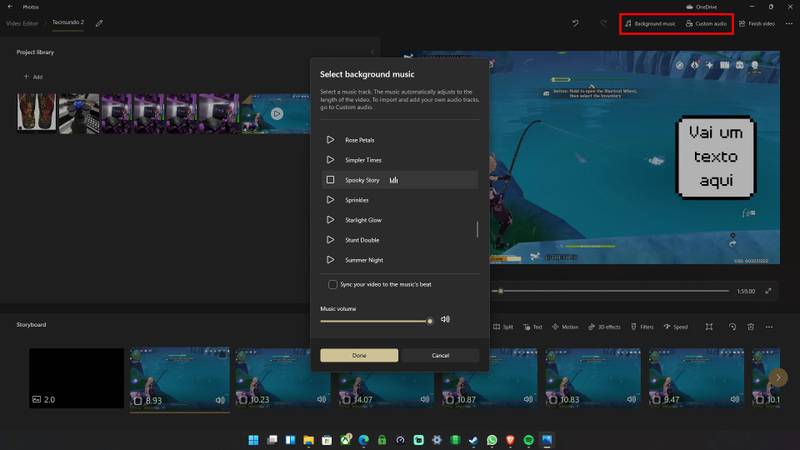The height and width of the screenshot is (450, 800).
Task: Click the Undo arrow icon
Action: [x=576, y=23]
